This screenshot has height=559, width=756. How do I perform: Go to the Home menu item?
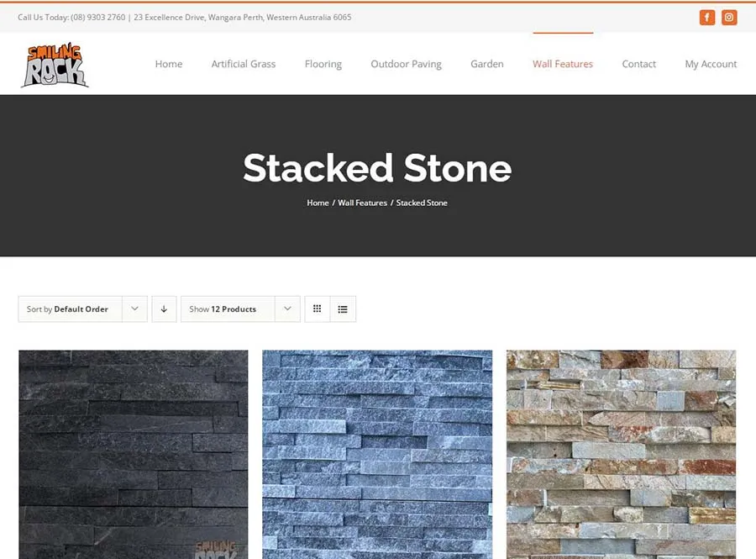[169, 64]
